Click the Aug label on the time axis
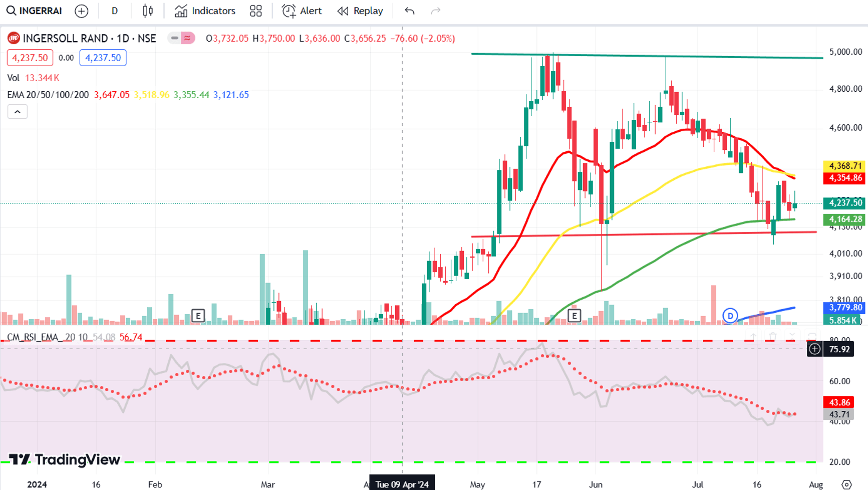 tap(816, 484)
